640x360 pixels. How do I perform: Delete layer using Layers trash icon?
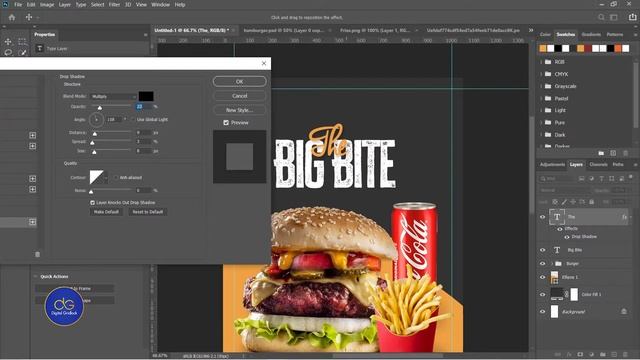[x=625, y=354]
